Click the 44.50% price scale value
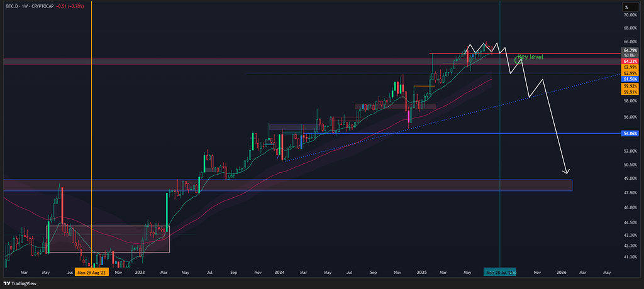 [x=630, y=222]
